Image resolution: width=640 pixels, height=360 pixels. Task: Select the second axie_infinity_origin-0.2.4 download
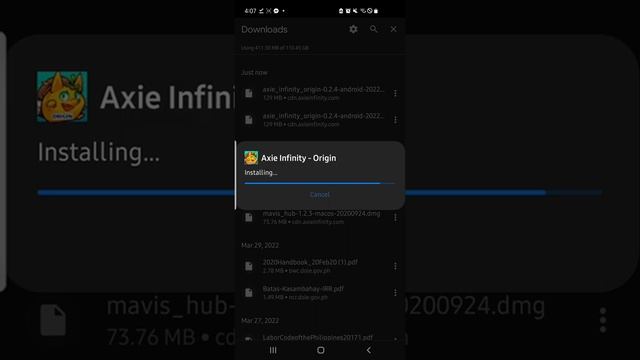point(320,120)
